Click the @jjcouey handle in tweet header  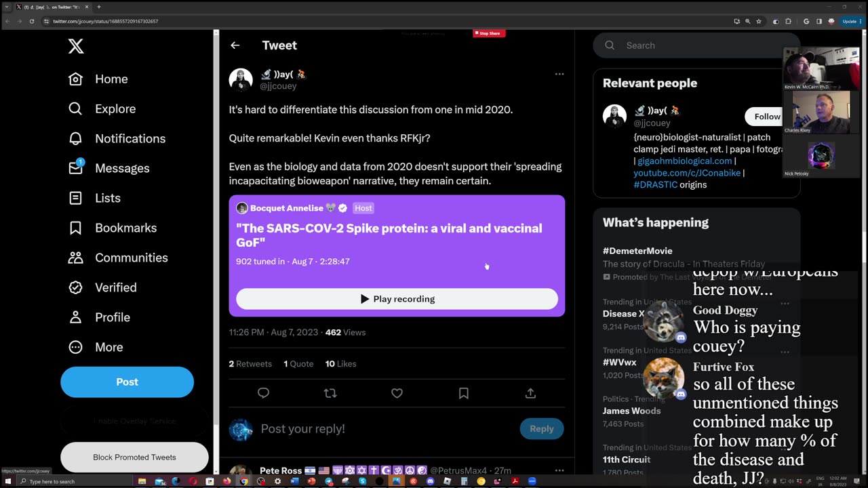278,86
